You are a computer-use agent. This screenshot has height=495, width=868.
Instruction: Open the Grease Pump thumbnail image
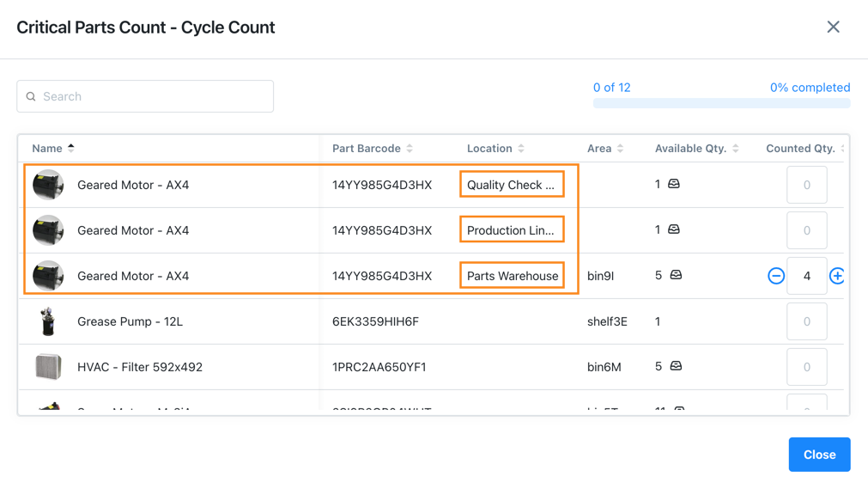point(48,321)
